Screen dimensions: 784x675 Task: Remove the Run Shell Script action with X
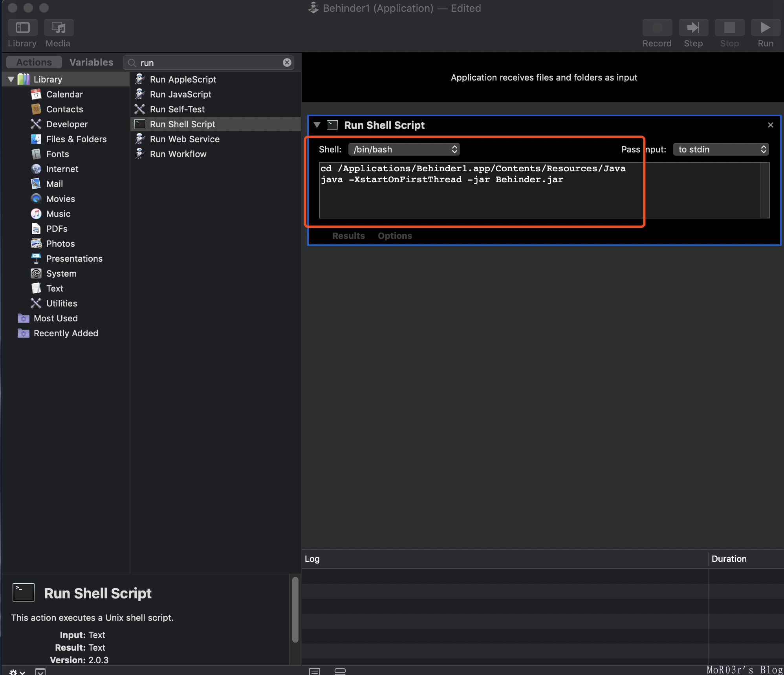pyautogui.click(x=770, y=125)
